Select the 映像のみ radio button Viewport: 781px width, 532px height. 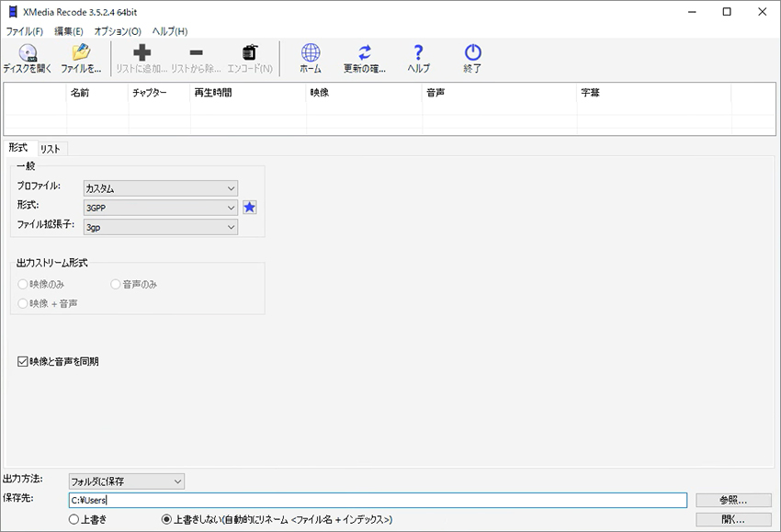click(x=22, y=285)
